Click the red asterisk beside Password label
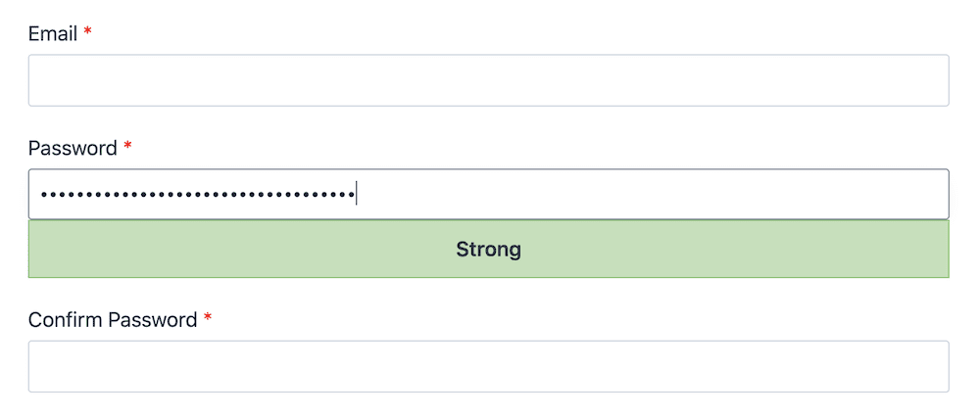980x417 pixels. click(x=127, y=146)
